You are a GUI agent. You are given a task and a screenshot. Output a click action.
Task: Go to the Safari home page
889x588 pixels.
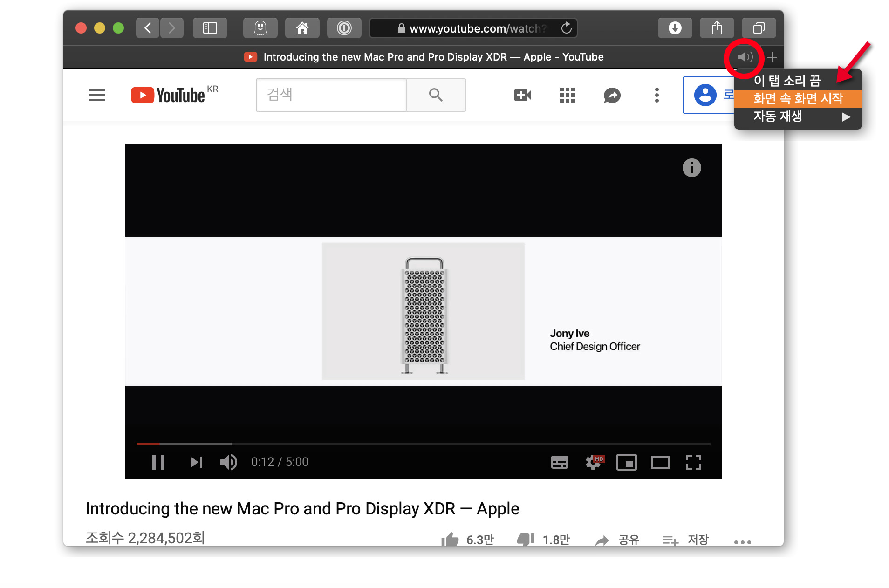[302, 28]
